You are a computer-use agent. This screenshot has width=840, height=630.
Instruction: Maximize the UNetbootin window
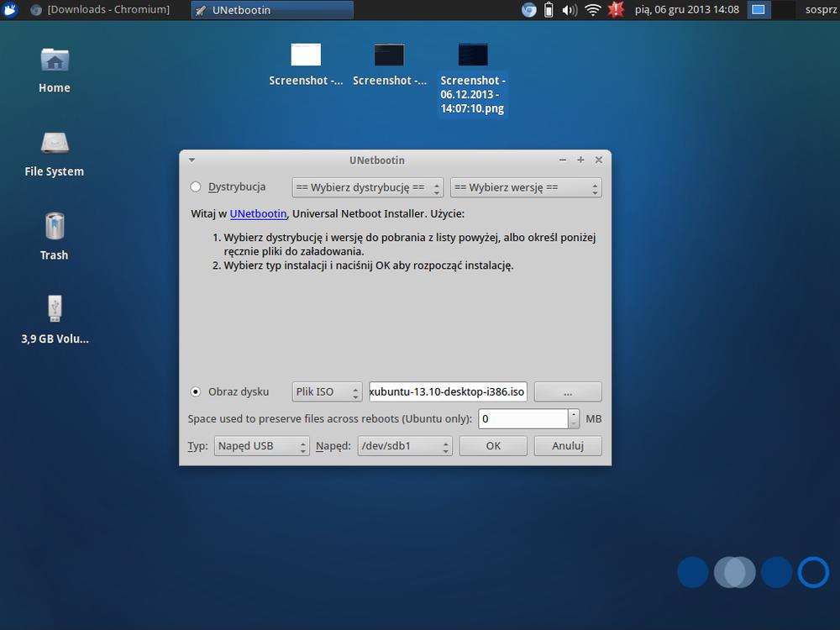tap(580, 160)
